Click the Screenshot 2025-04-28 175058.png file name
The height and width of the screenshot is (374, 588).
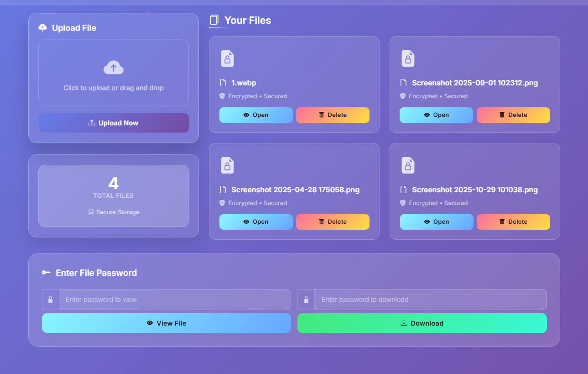[x=295, y=190]
